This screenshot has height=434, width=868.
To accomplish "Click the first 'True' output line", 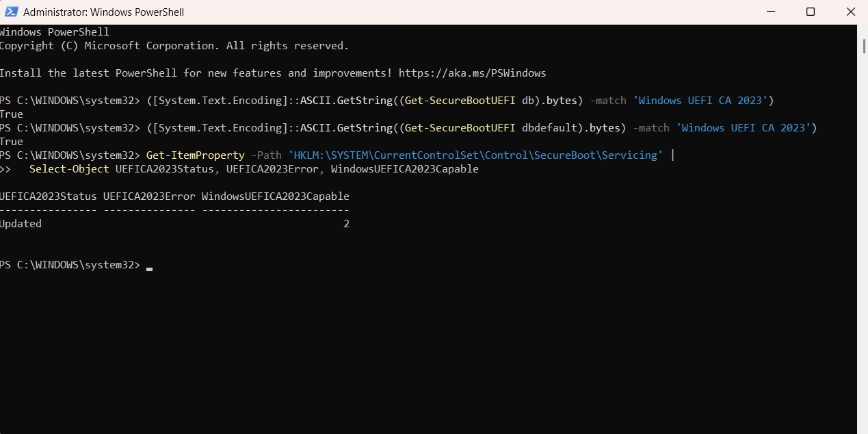I will point(12,114).
